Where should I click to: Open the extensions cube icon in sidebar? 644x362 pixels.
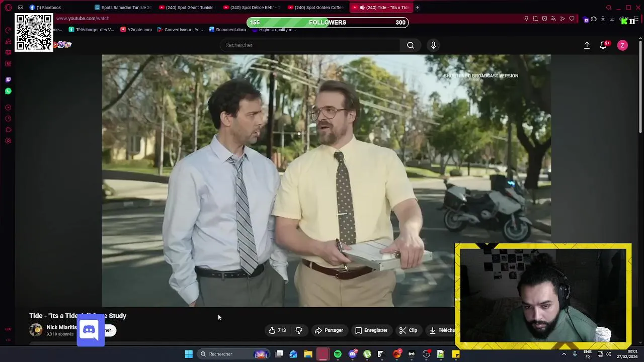[8, 130]
